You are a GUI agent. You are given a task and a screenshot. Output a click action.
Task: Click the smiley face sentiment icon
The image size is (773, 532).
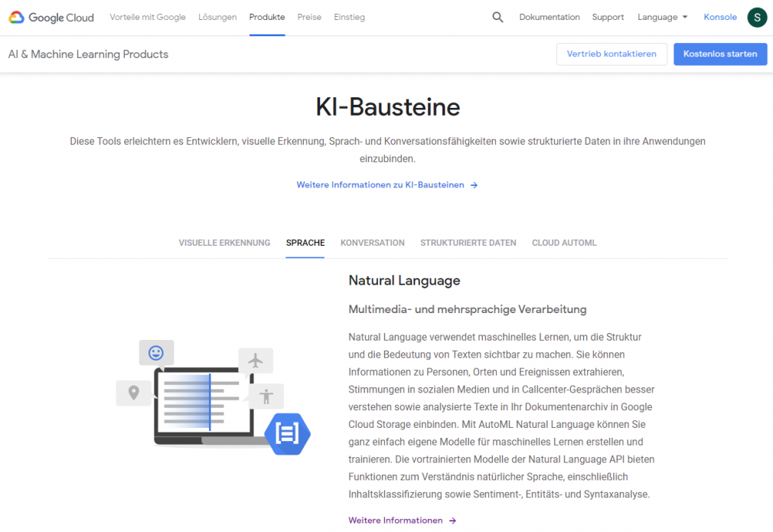point(156,353)
